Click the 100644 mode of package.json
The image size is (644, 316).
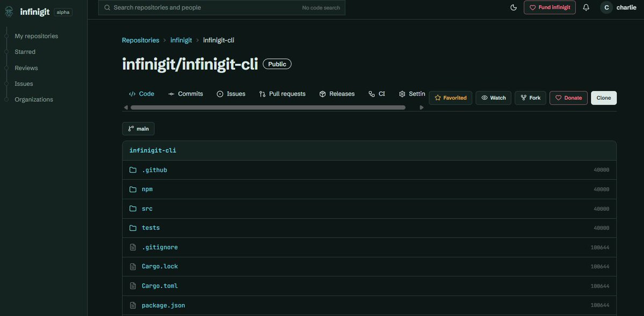(599, 305)
